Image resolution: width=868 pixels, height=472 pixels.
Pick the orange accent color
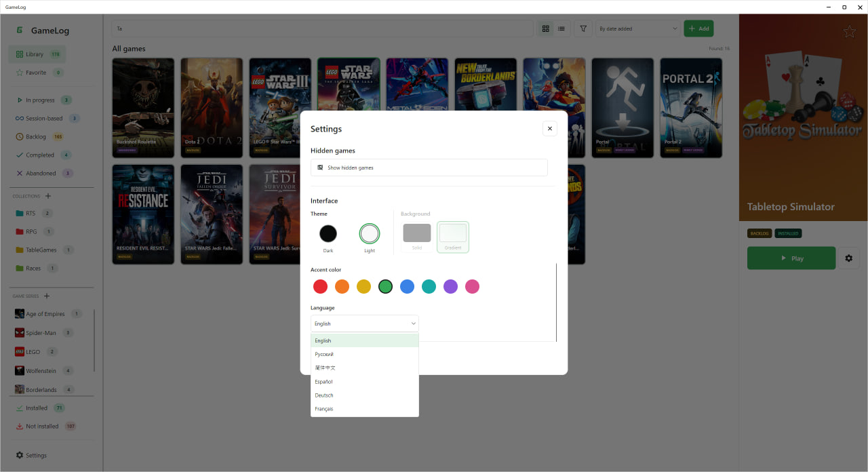point(342,287)
